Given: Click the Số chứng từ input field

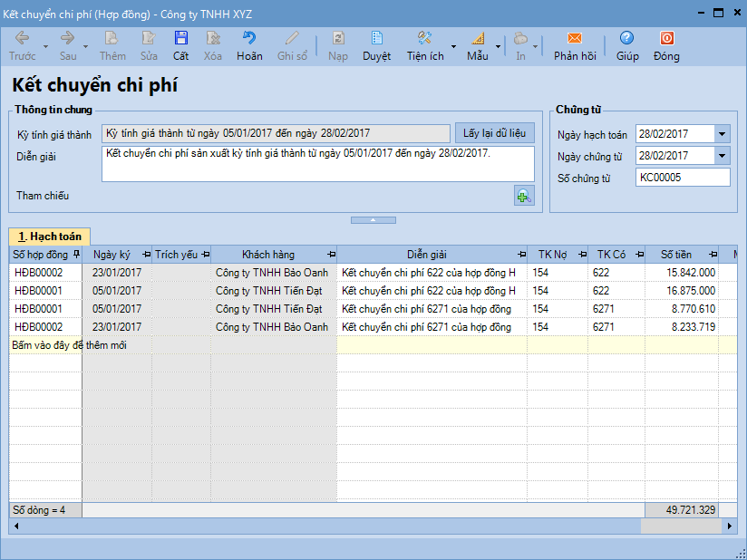Looking at the screenshot, I should (682, 178).
